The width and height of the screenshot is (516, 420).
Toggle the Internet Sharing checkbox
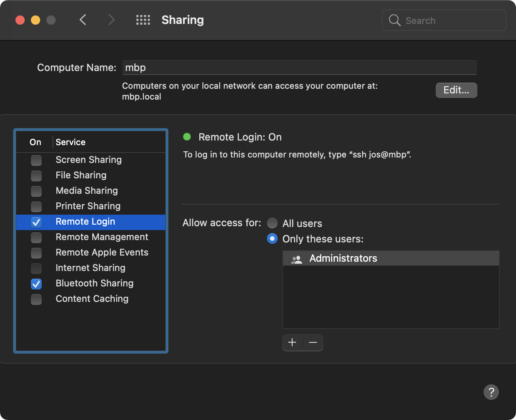[x=36, y=268]
